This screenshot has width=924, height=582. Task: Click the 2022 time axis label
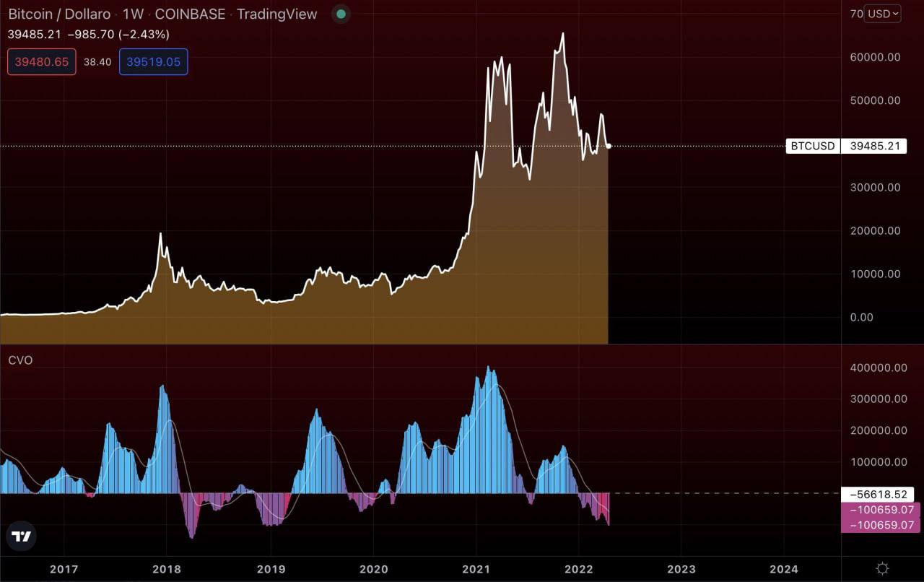[579, 569]
